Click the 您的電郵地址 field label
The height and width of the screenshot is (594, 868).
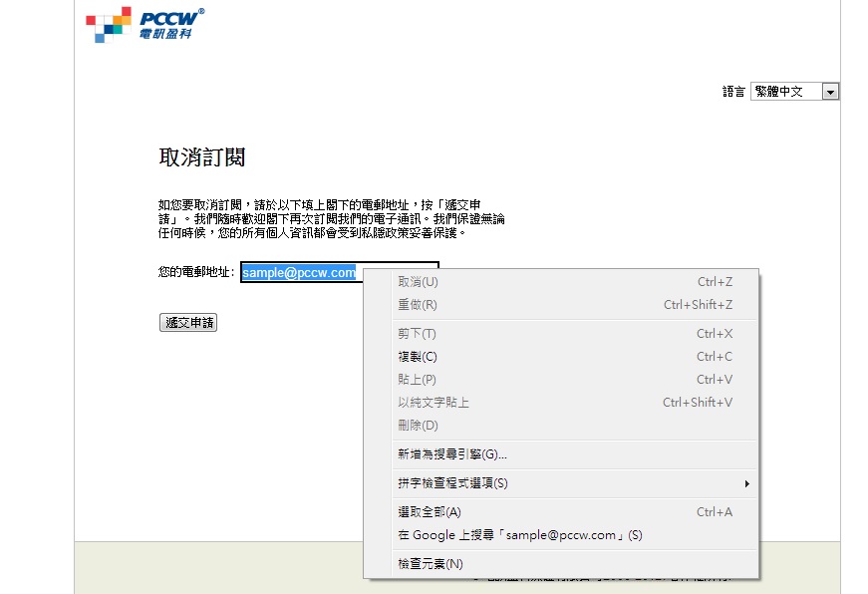pyautogui.click(x=197, y=272)
